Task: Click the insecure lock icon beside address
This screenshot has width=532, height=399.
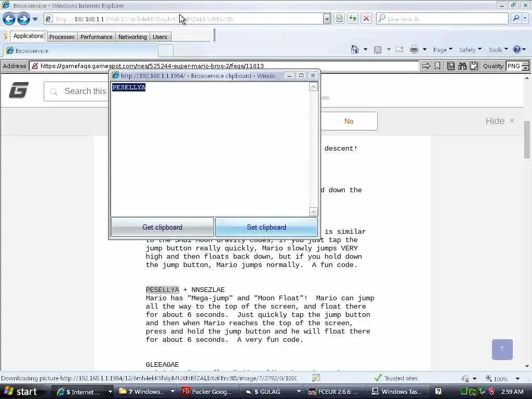Action: tap(35, 66)
